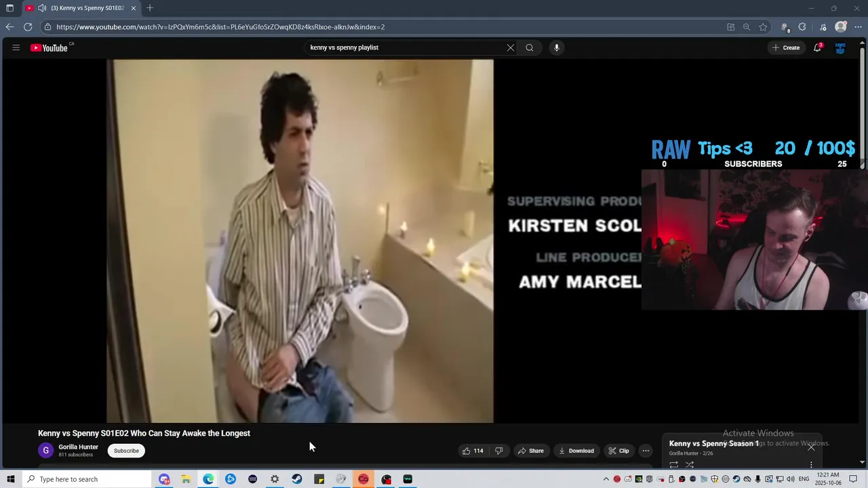Image resolution: width=868 pixels, height=488 pixels.
Task: Toggle playlist loop
Action: pos(673,465)
